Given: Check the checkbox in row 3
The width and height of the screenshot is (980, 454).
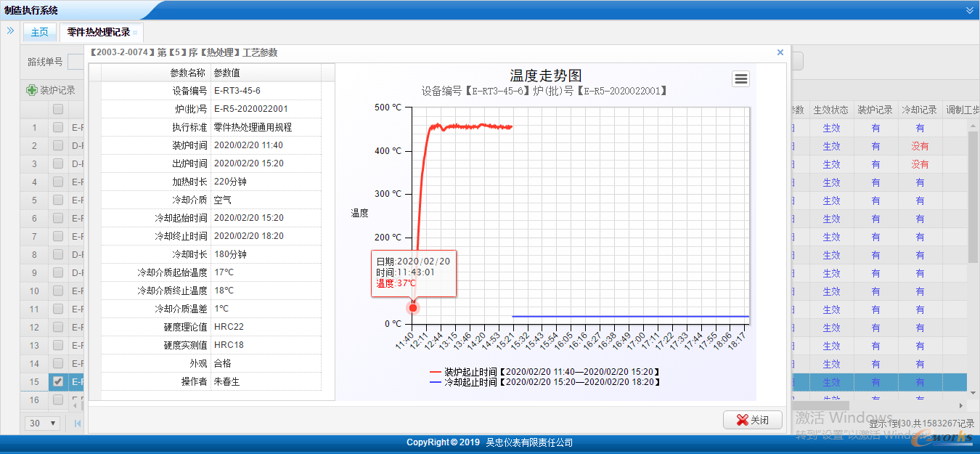Looking at the screenshot, I should pos(58,163).
